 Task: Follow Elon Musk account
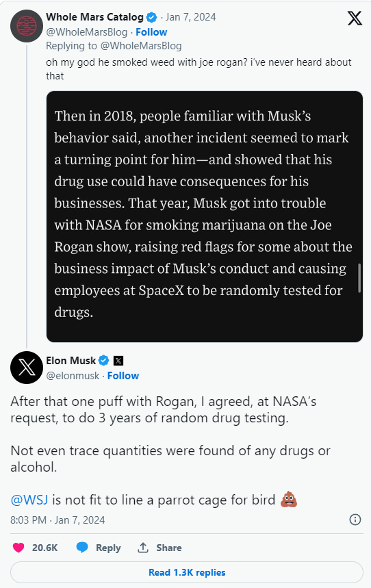click(123, 376)
